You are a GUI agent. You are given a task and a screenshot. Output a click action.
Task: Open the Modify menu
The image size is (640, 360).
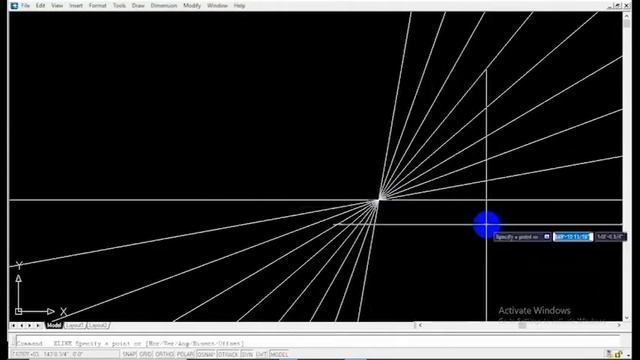coord(192,6)
